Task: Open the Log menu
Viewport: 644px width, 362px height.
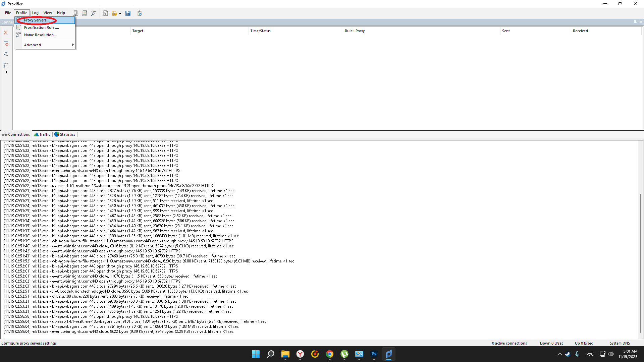Action: (x=35, y=13)
